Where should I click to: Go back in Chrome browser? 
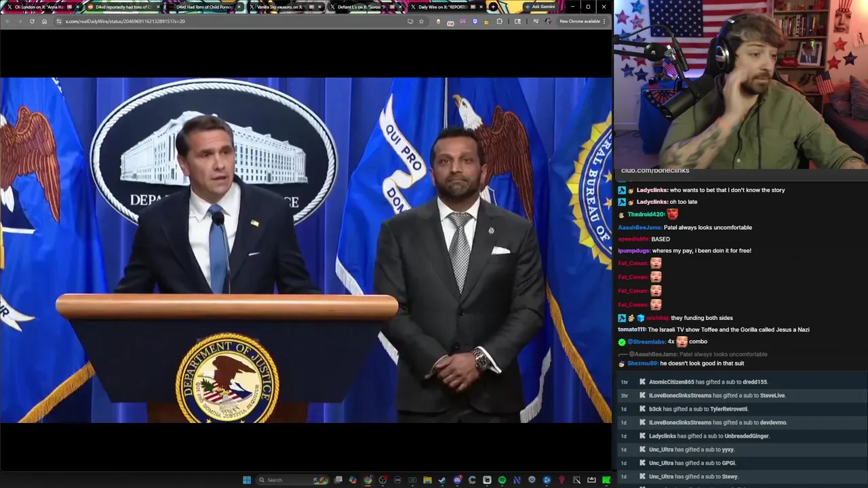pyautogui.click(x=7, y=21)
